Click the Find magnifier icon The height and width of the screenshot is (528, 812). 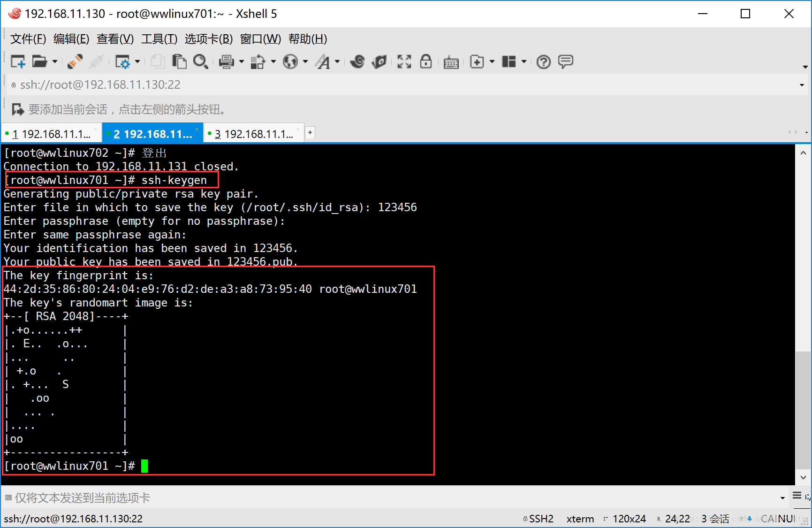[x=201, y=61]
